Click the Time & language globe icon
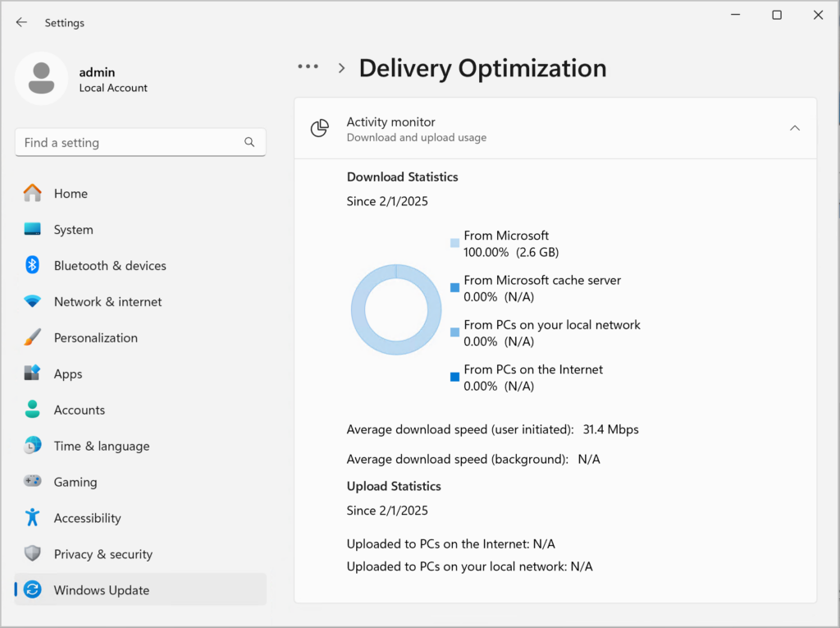The image size is (840, 628). [x=33, y=445]
